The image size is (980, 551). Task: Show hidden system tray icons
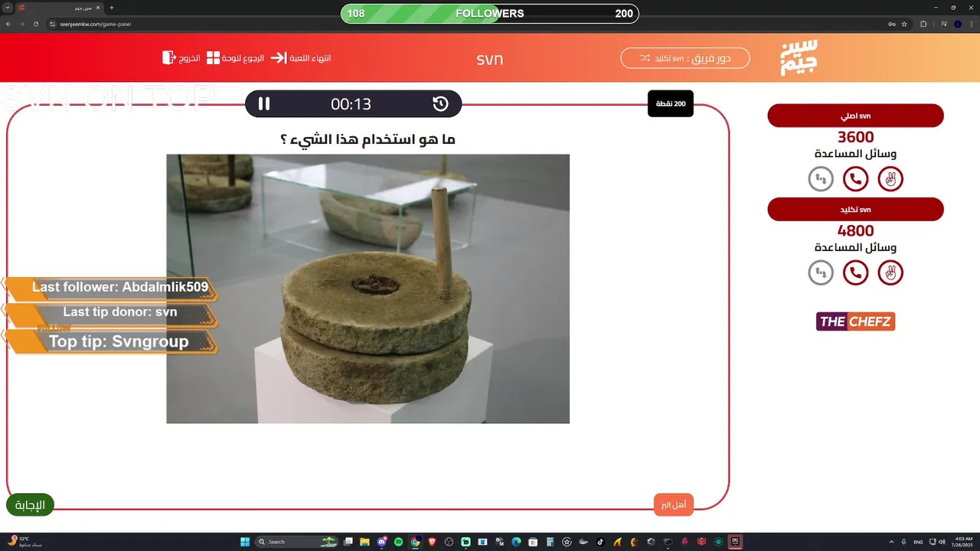point(891,542)
